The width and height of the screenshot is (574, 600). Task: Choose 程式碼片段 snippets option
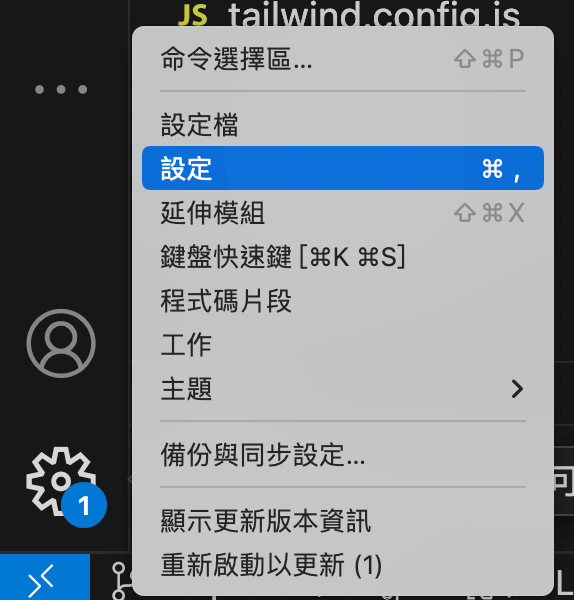(343, 301)
